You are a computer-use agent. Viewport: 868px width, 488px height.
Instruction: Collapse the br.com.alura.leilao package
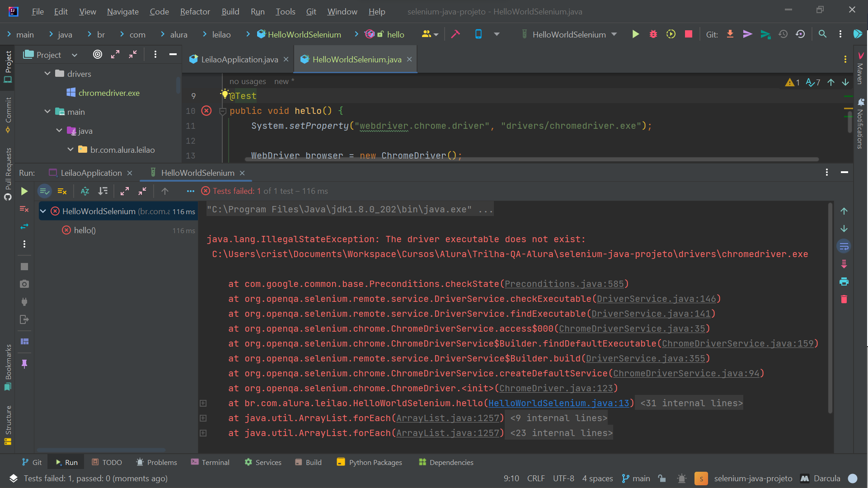70,149
